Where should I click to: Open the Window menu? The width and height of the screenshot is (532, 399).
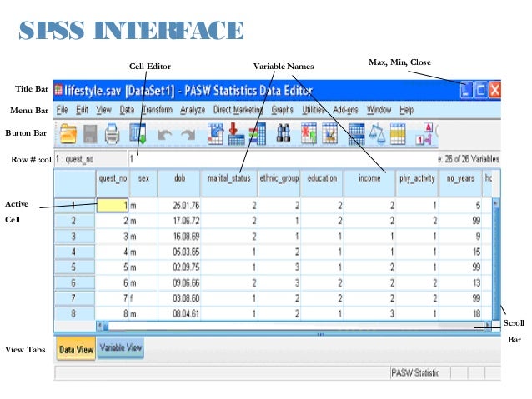[379, 110]
